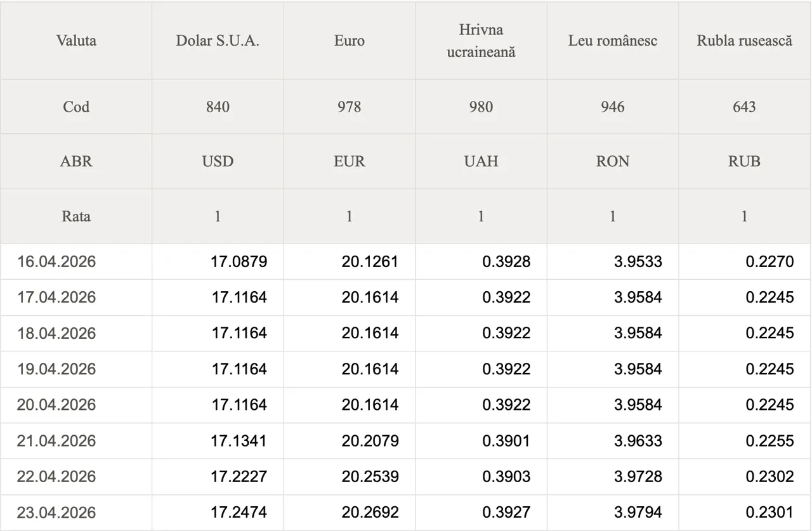Click the Dolar S.U.A. column header
The image size is (812, 531).
click(x=218, y=41)
